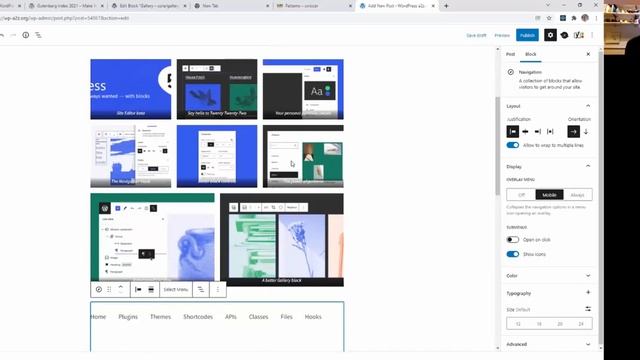Switch to the Patterns browser tab
This screenshot has width=640, height=360.
click(x=314, y=6)
